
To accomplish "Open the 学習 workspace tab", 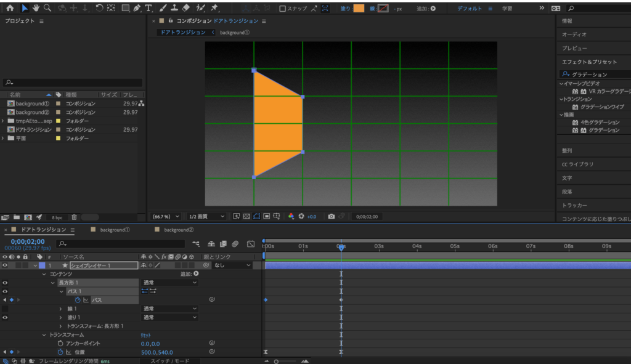I will 507,9.
